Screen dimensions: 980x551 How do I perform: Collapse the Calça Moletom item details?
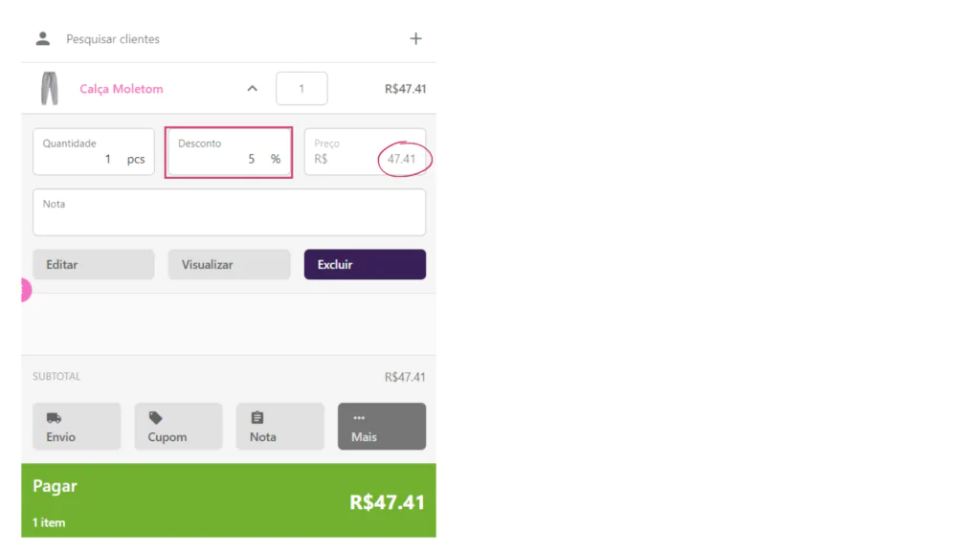click(x=252, y=88)
